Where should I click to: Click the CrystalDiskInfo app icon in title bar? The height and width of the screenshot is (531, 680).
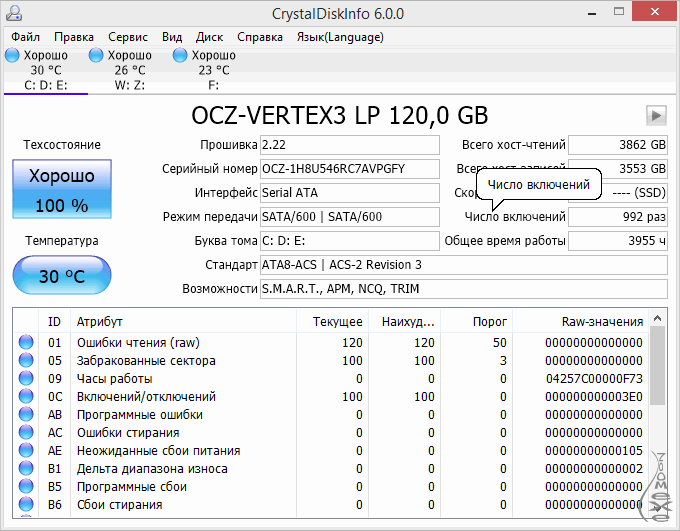[13, 13]
